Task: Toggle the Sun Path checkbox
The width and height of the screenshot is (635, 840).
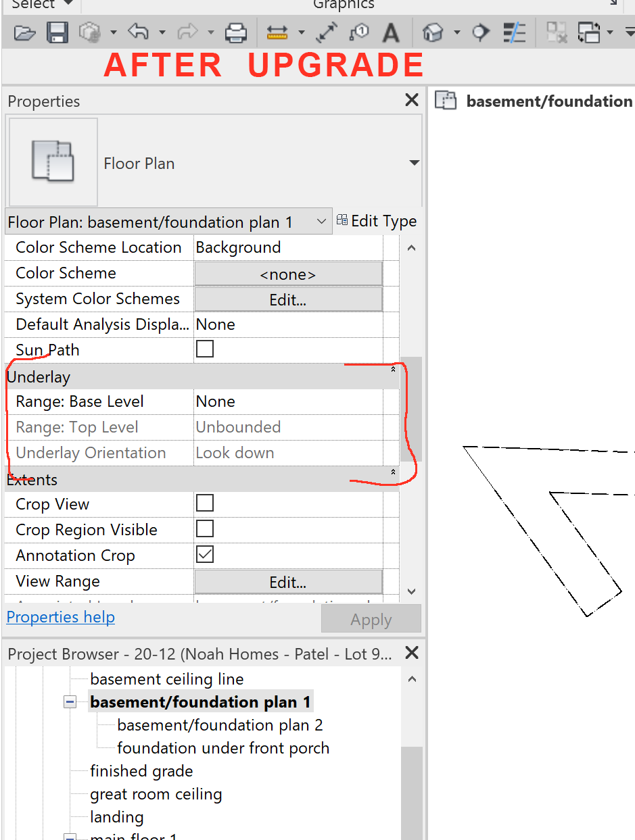Action: [204, 349]
